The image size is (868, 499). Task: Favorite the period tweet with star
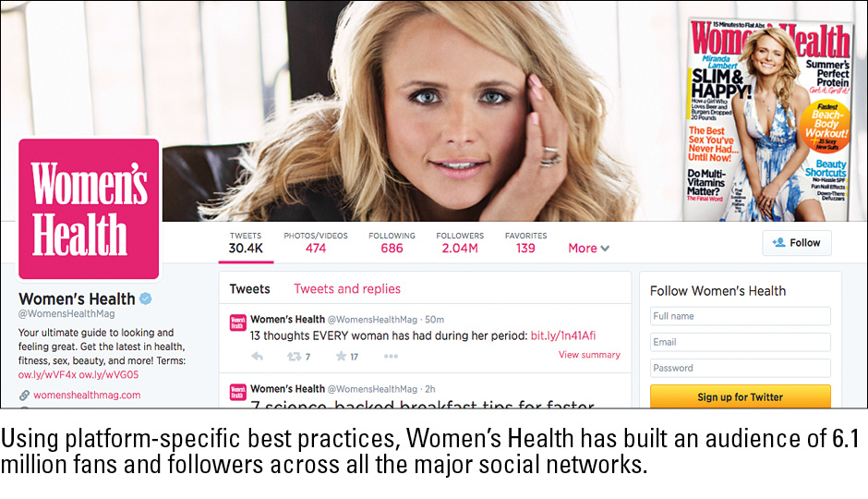(x=341, y=356)
